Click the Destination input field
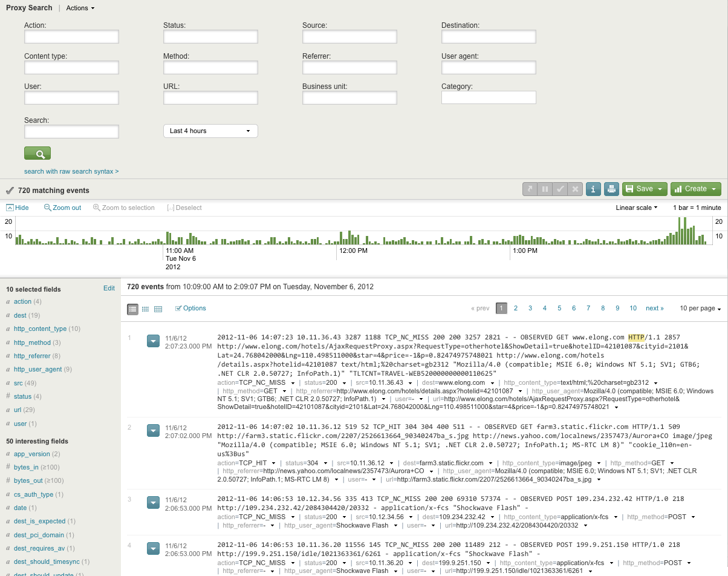The image size is (728, 576). pyautogui.click(x=489, y=37)
